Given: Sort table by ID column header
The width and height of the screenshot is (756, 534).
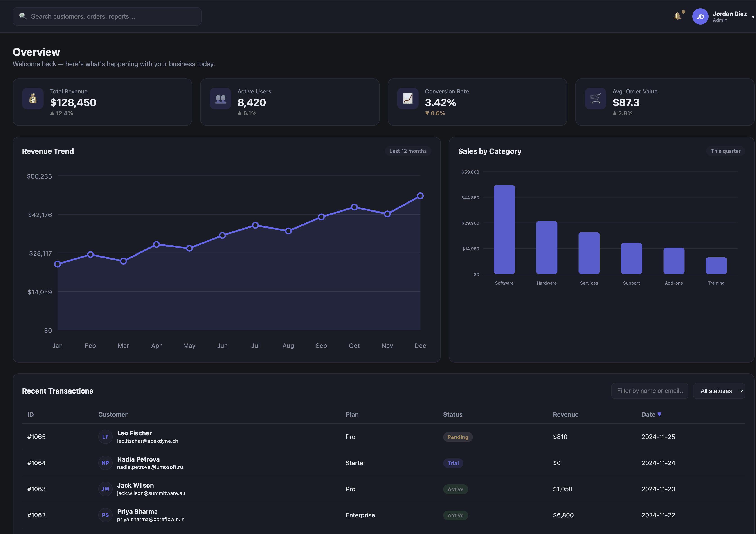Looking at the screenshot, I should click(31, 414).
